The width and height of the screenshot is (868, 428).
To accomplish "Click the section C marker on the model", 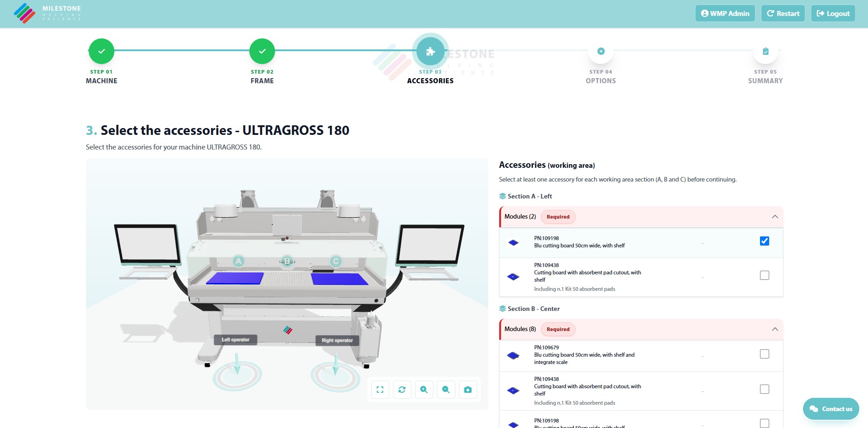I will pos(336,261).
